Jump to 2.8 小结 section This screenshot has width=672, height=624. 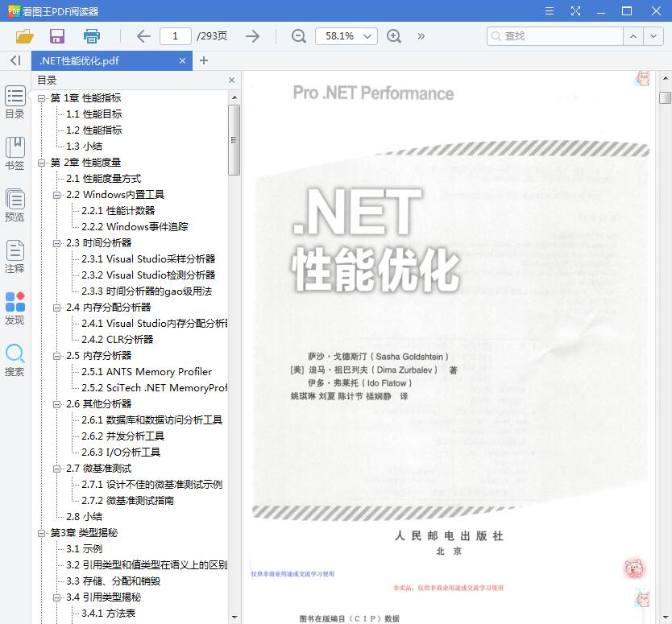tap(84, 516)
